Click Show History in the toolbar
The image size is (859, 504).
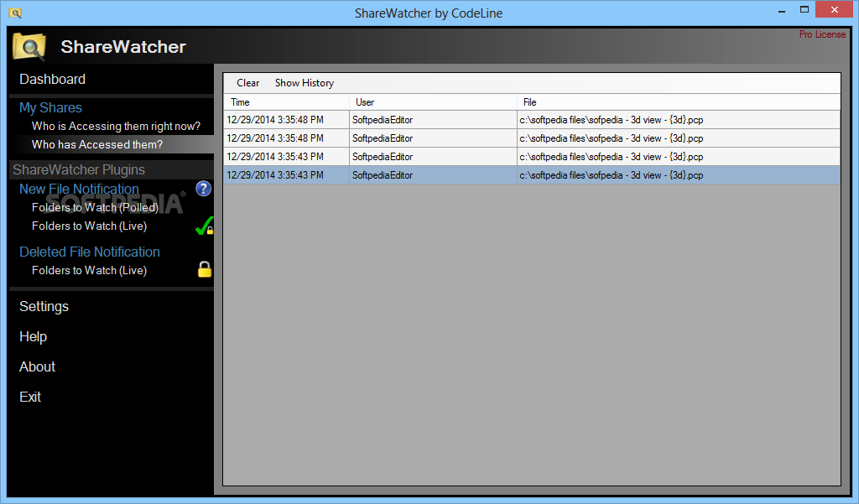[304, 83]
